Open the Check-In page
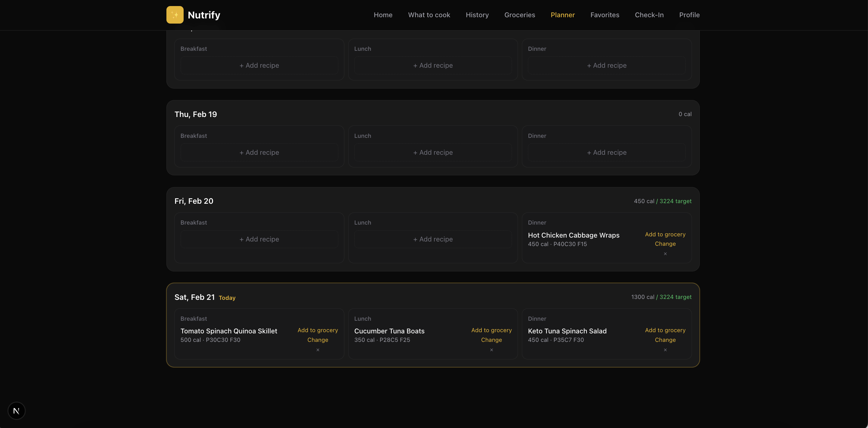 (649, 15)
